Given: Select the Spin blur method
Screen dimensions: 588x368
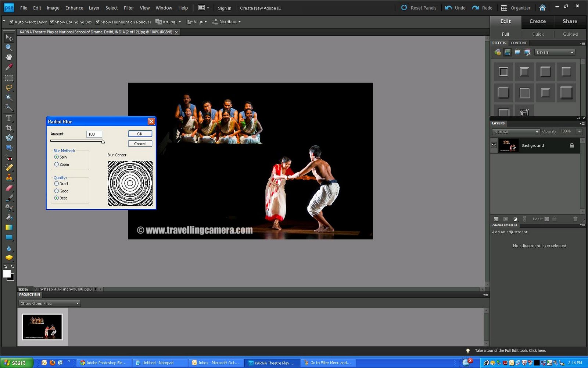Looking at the screenshot, I should coord(57,157).
